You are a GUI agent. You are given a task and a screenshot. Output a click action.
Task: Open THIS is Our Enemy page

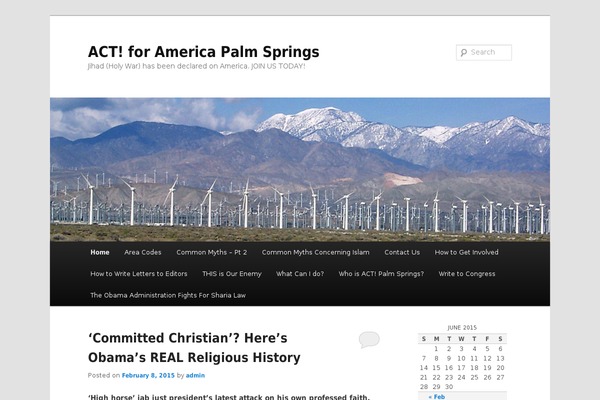click(232, 274)
